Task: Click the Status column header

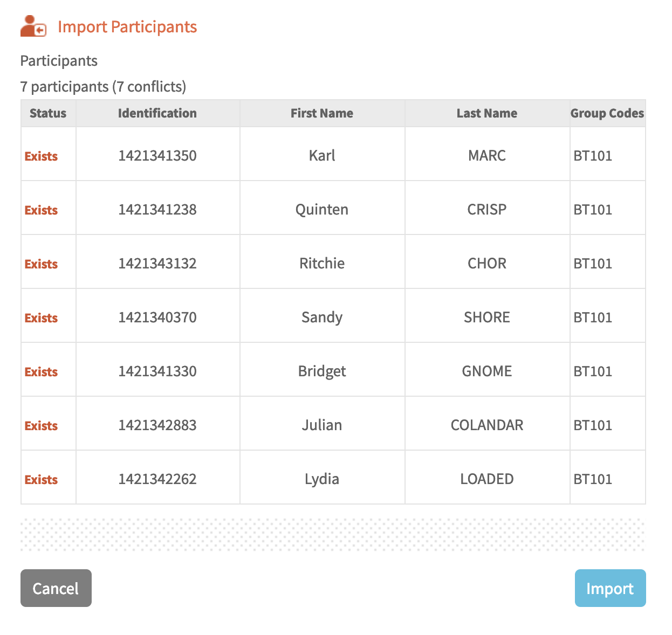Action: point(48,113)
